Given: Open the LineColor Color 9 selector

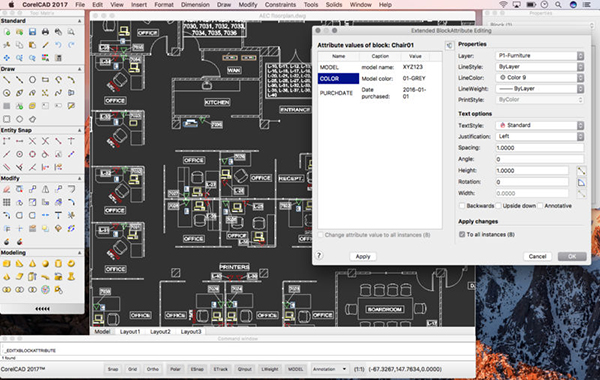Looking at the screenshot, I should [x=540, y=78].
